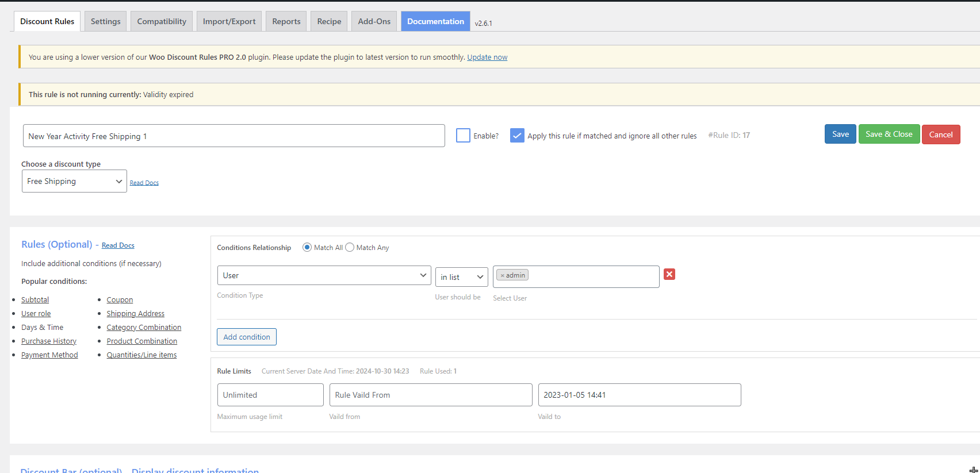Viewport: 980px width, 473px height.
Task: Click the Update now link
Action: (487, 57)
